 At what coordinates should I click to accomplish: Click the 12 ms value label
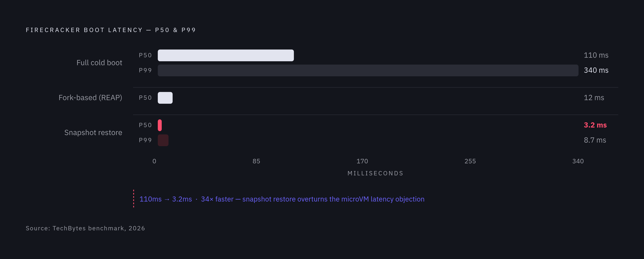(594, 98)
